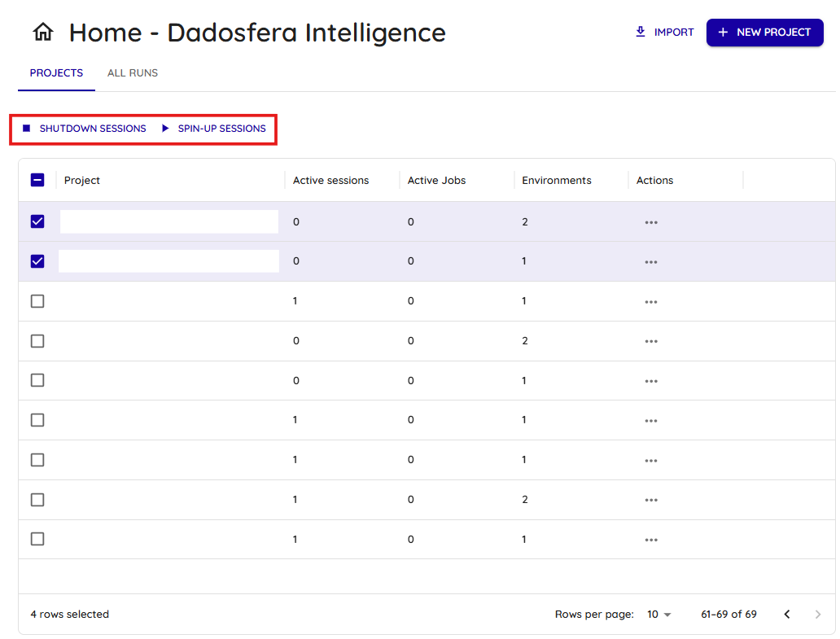Select the last row's checkbox
Viewport: 840px width, 639px height.
(37, 539)
